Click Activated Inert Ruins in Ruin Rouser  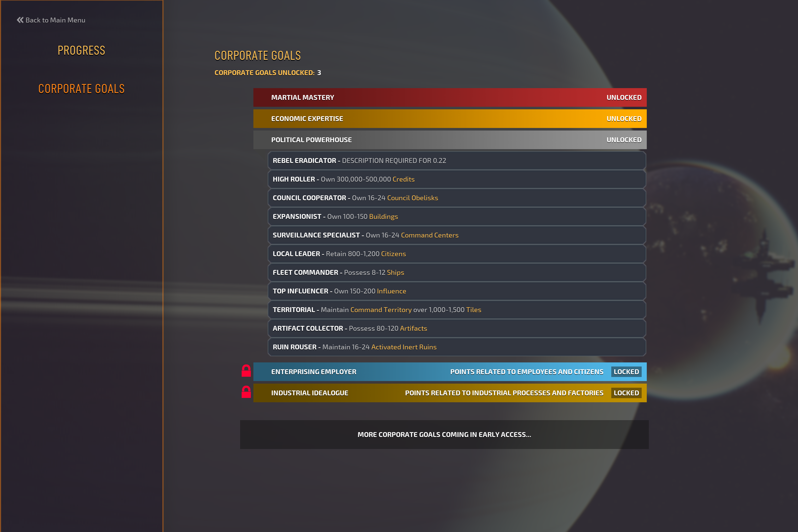click(404, 347)
